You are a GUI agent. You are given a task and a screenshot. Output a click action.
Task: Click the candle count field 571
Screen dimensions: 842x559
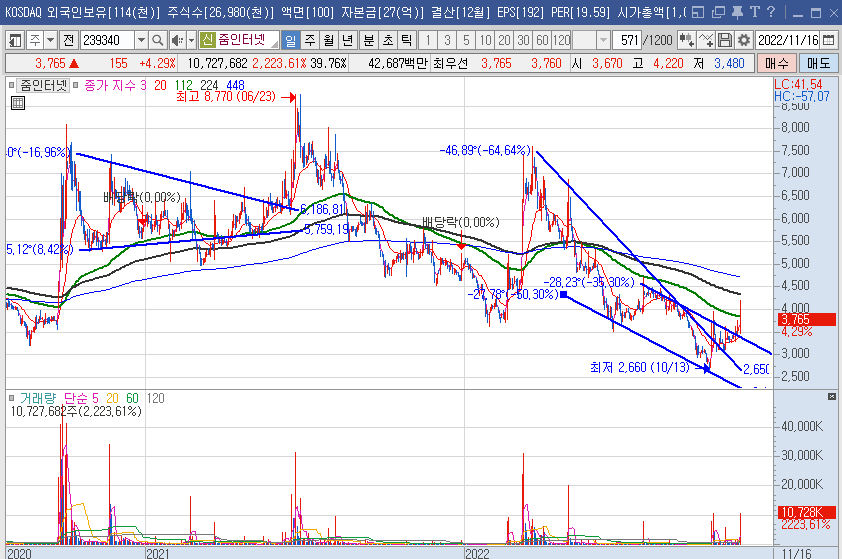(627, 40)
